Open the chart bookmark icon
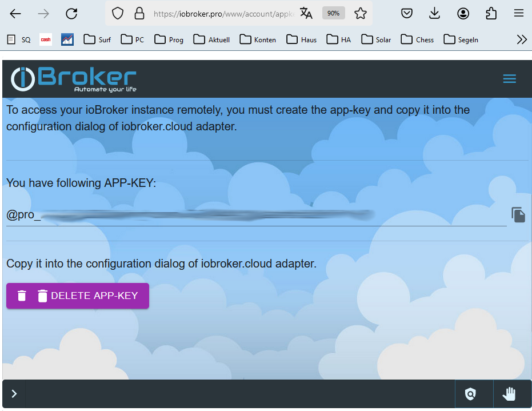This screenshot has height=411, width=532. pyautogui.click(x=67, y=39)
